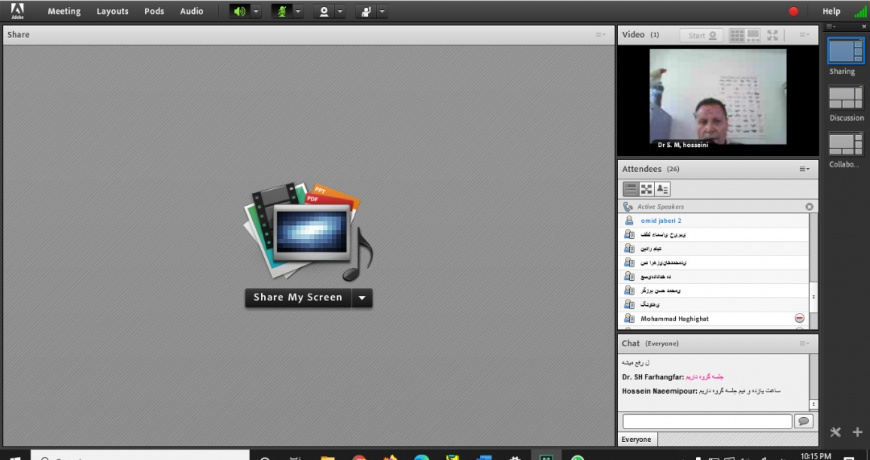Close the Active Speakers section

(809, 206)
